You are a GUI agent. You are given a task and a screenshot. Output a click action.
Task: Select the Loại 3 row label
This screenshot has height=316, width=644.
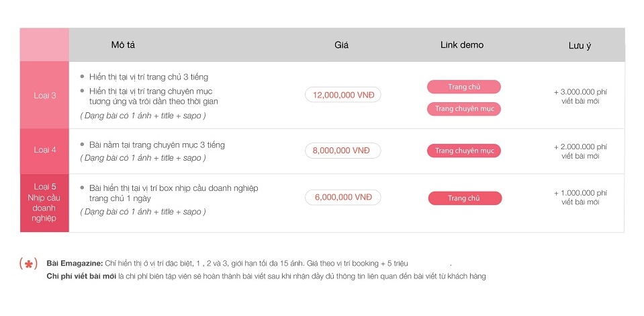click(45, 95)
